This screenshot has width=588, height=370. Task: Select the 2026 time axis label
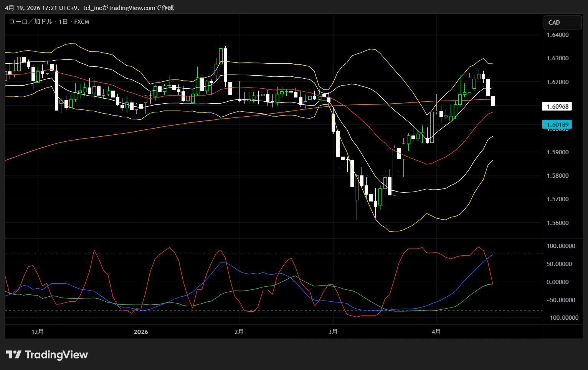point(141,332)
